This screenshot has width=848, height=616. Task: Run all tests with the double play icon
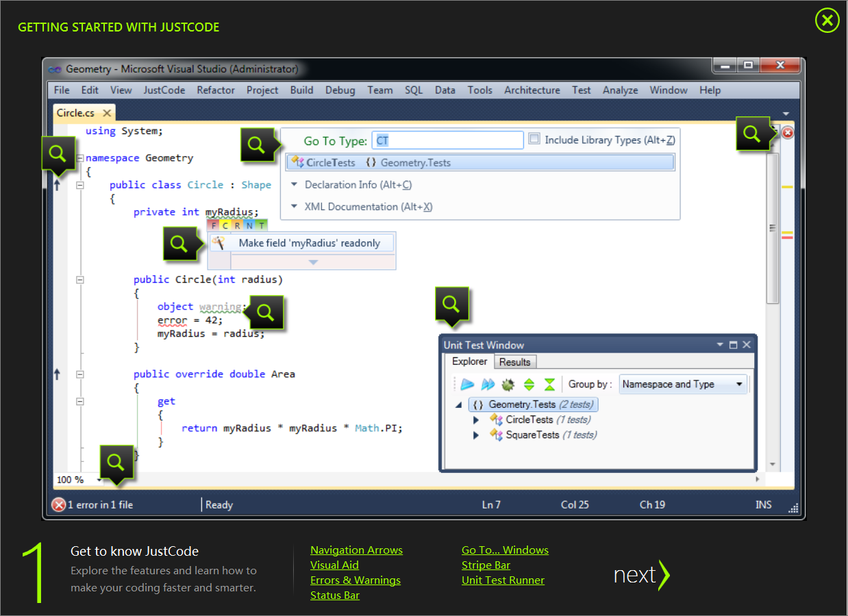(x=488, y=385)
